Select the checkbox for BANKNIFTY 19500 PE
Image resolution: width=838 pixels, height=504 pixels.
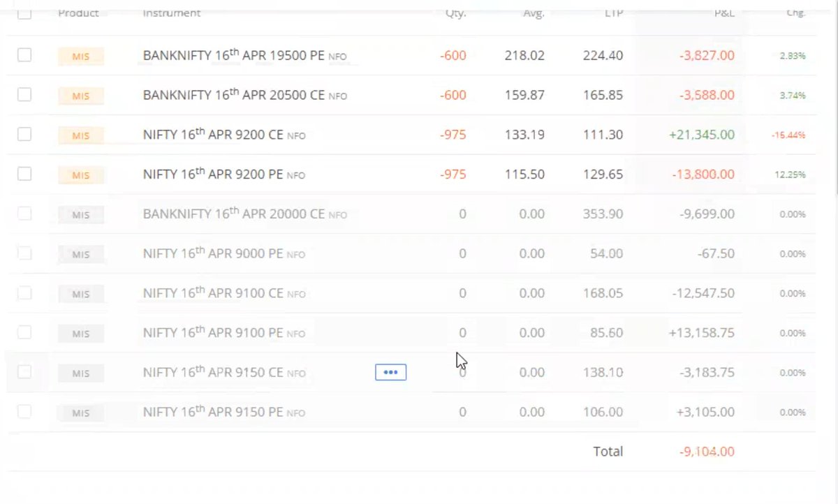pos(24,55)
